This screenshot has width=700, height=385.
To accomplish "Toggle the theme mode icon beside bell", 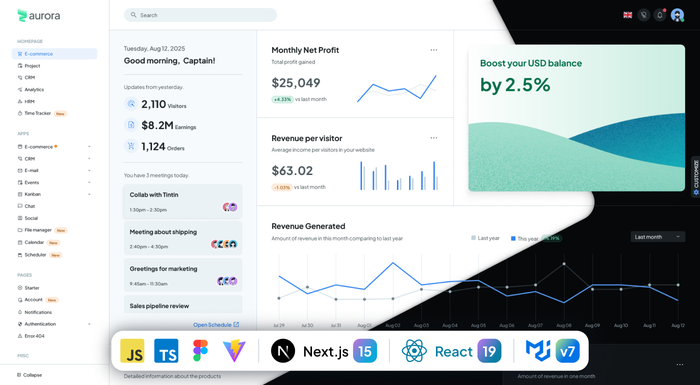I will 643,15.
